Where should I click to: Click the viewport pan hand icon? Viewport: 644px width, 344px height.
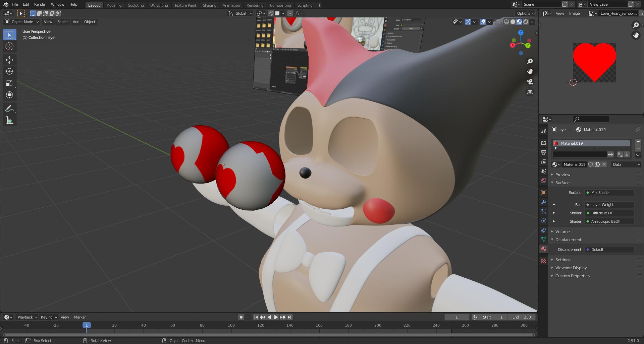click(530, 71)
